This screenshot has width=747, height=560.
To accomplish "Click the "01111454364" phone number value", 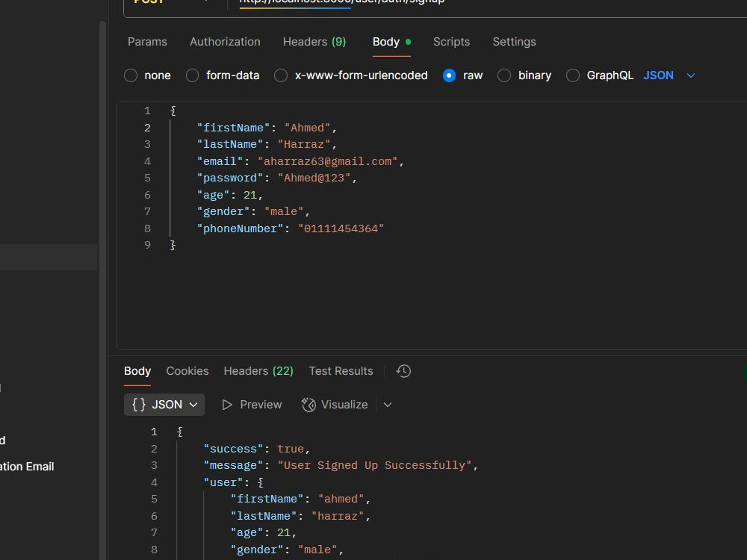I will pyautogui.click(x=341, y=228).
